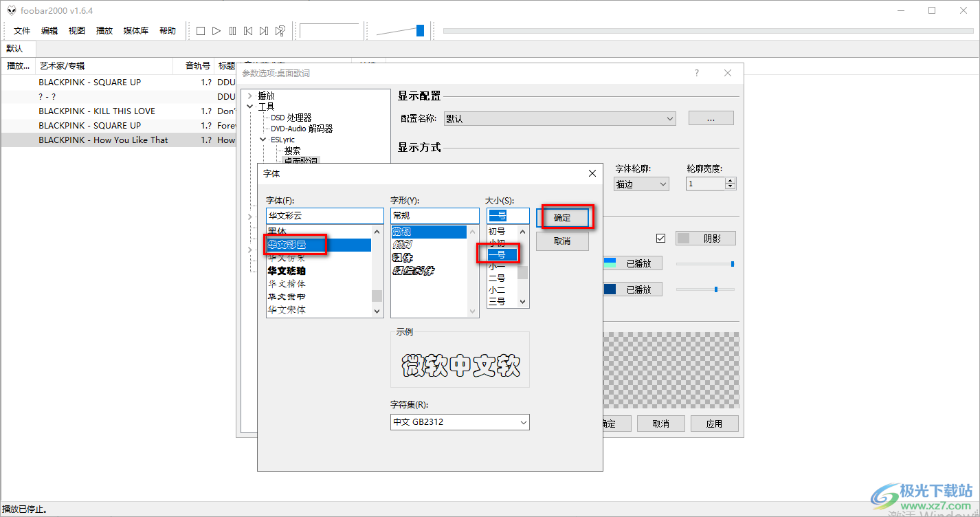The width and height of the screenshot is (980, 517).
Task: Click the upper 已播放 transparency slider
Action: [706, 263]
